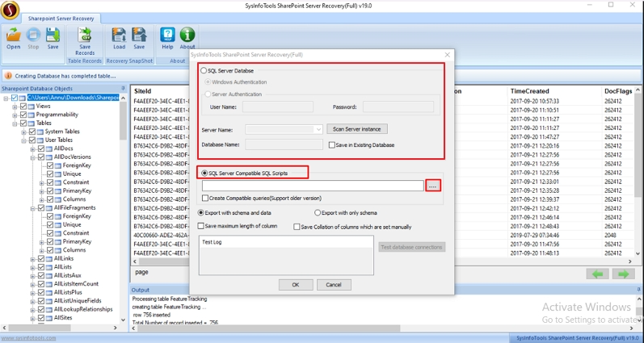Collapse the AllDocVersions tree node

point(33,157)
